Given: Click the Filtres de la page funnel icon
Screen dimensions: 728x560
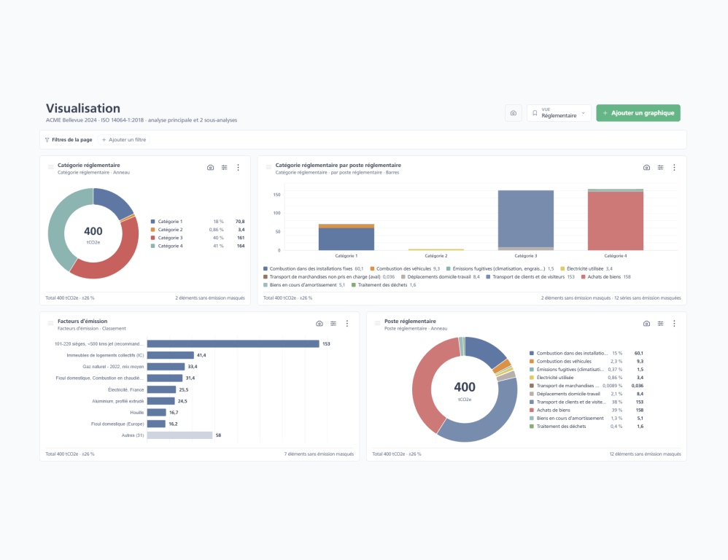Looking at the screenshot, I should 47,140.
